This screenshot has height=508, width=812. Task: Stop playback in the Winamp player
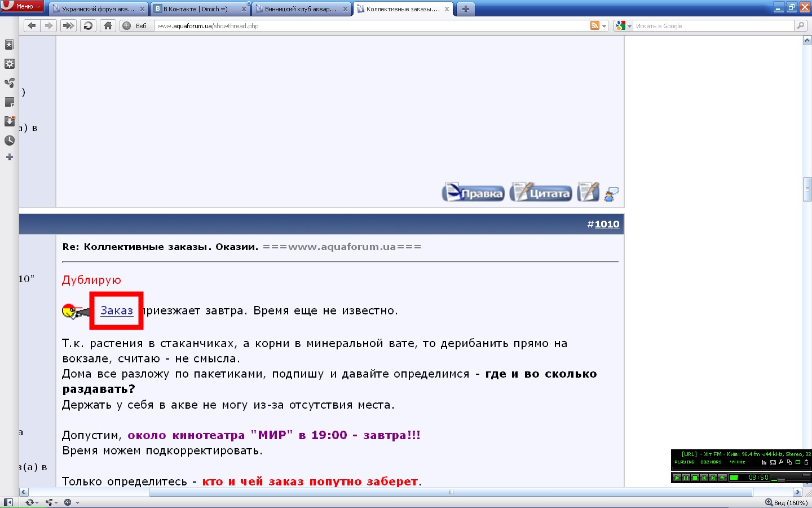click(695, 478)
